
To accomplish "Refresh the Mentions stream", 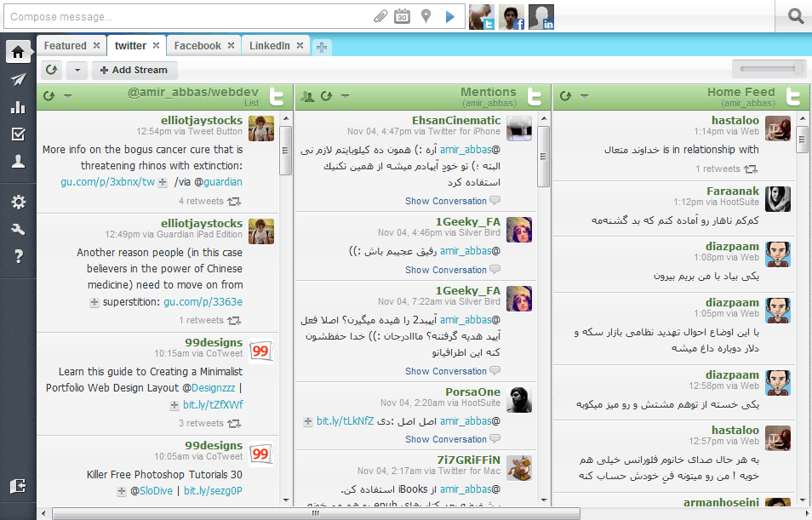I will pyautogui.click(x=326, y=96).
